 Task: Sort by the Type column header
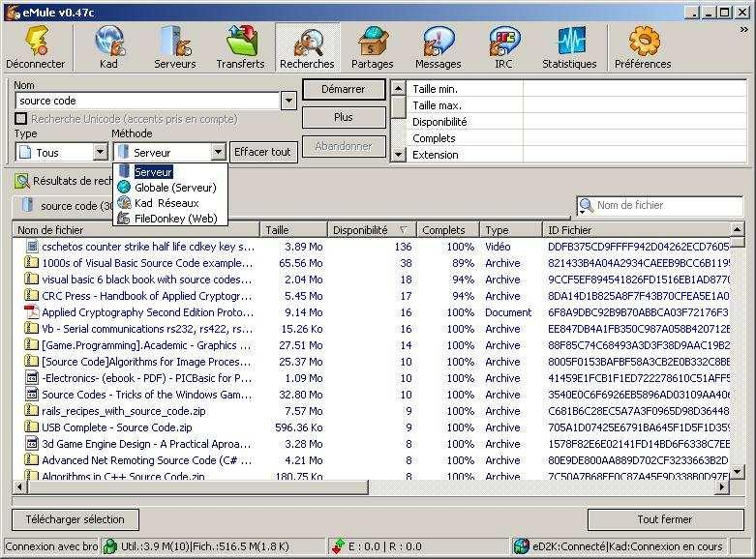coord(510,230)
